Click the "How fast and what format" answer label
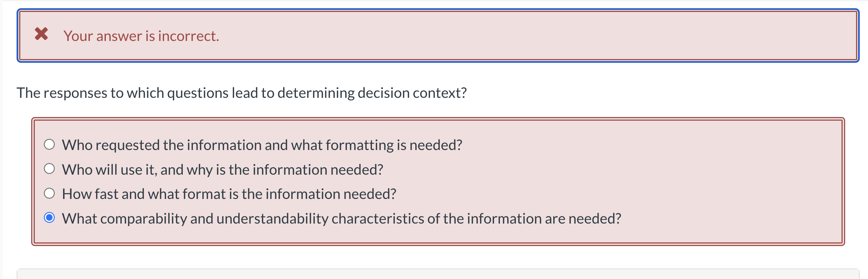This screenshot has height=279, width=868. [x=229, y=194]
